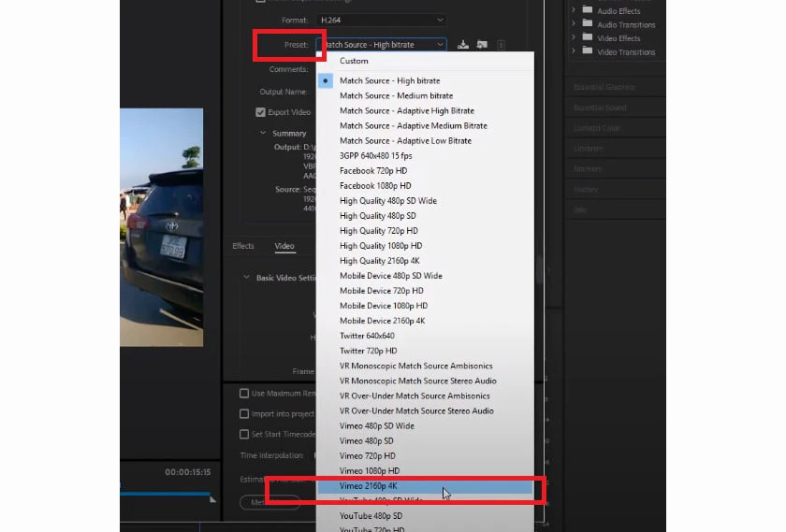Open the Preset combo box
This screenshot has height=532, width=786.
click(382, 45)
